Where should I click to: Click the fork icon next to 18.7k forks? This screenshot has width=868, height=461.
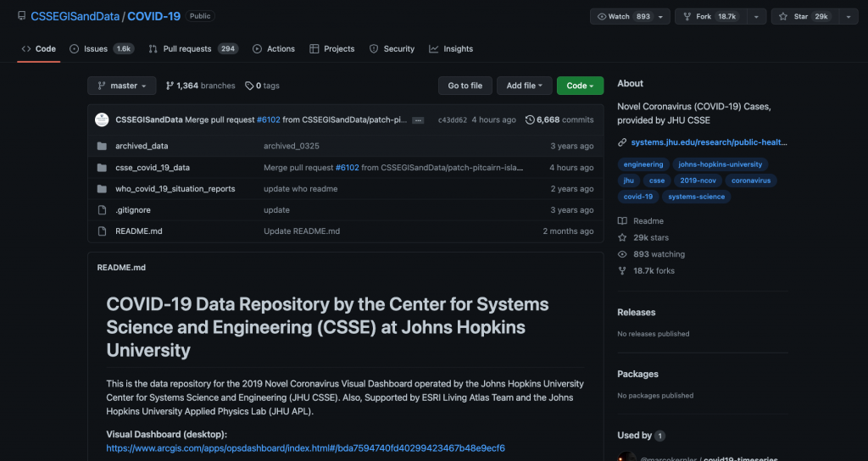[x=622, y=270]
